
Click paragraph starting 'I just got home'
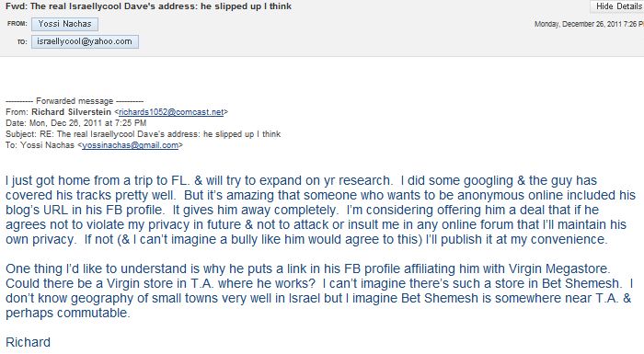tap(320, 210)
